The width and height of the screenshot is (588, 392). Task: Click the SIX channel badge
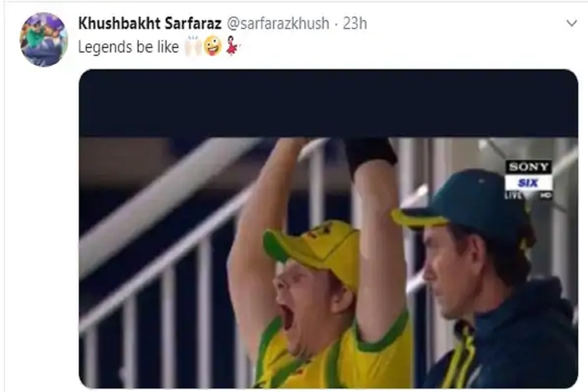[x=529, y=183]
